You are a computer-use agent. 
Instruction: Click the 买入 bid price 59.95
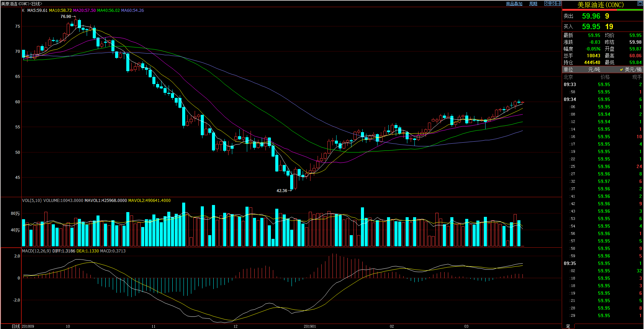[591, 27]
